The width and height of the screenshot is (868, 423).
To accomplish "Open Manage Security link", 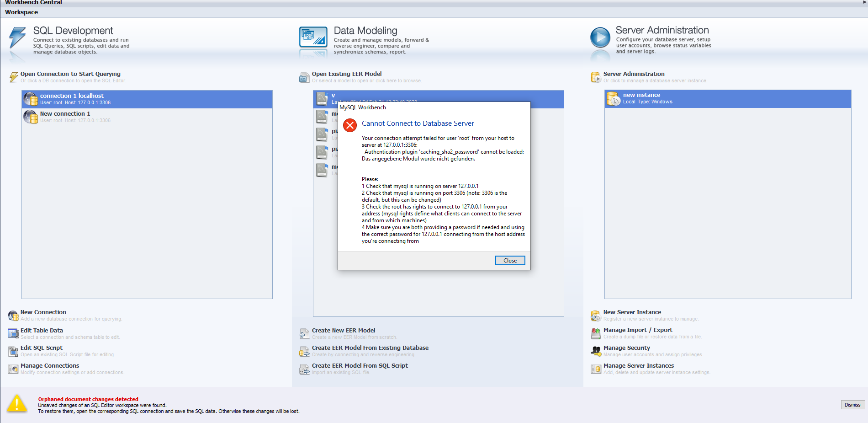I will [x=626, y=348].
